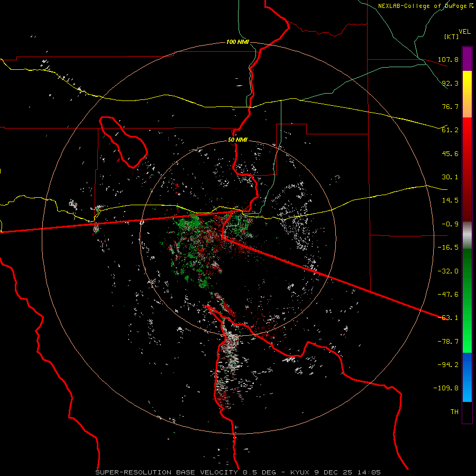476x476 pixels.
Task: Click the -78.7 legend value
Action: [448, 342]
